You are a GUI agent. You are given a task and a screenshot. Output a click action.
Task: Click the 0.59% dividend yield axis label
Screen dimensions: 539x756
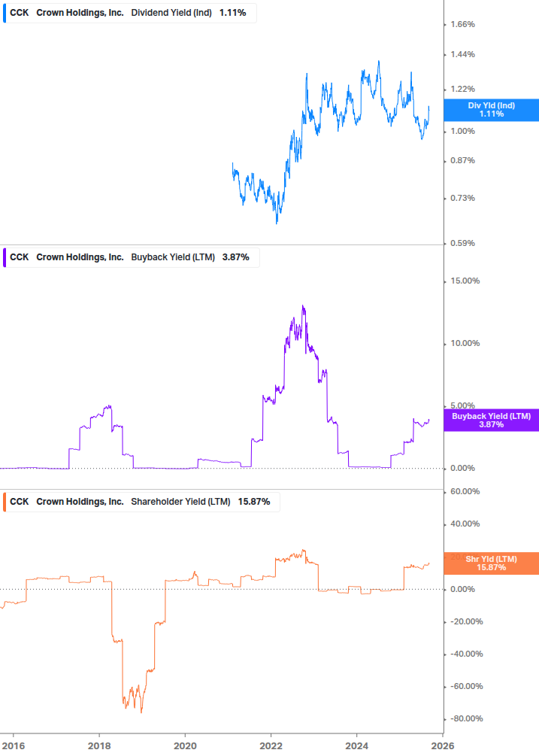point(462,244)
